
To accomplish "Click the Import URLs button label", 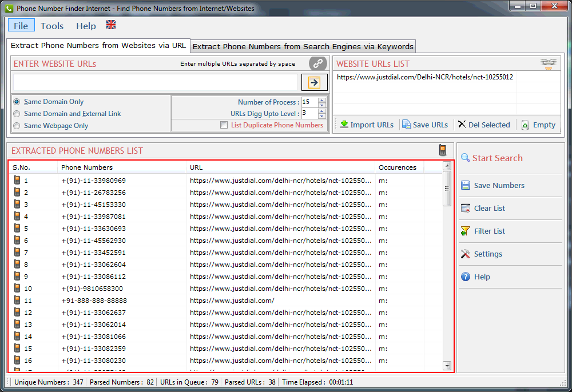I will click(x=372, y=125).
